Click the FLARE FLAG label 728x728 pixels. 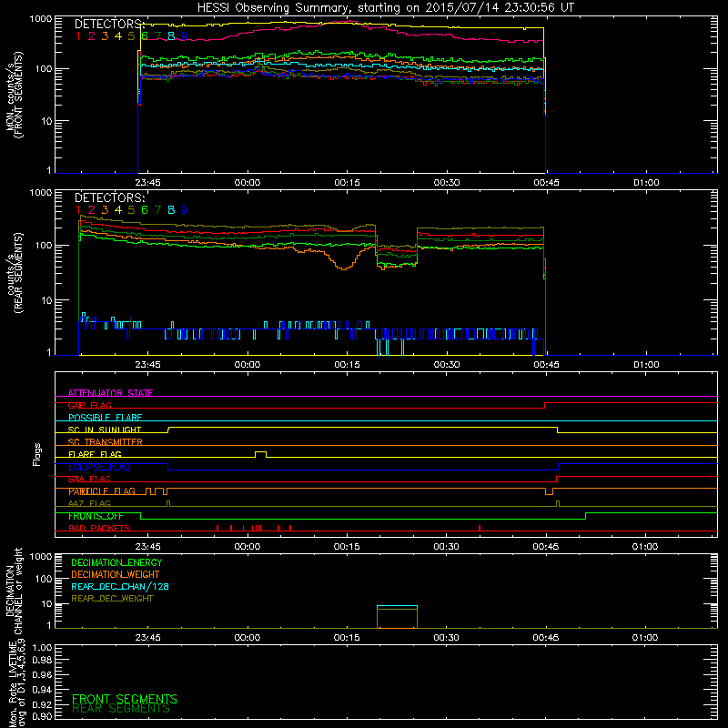click(95, 454)
